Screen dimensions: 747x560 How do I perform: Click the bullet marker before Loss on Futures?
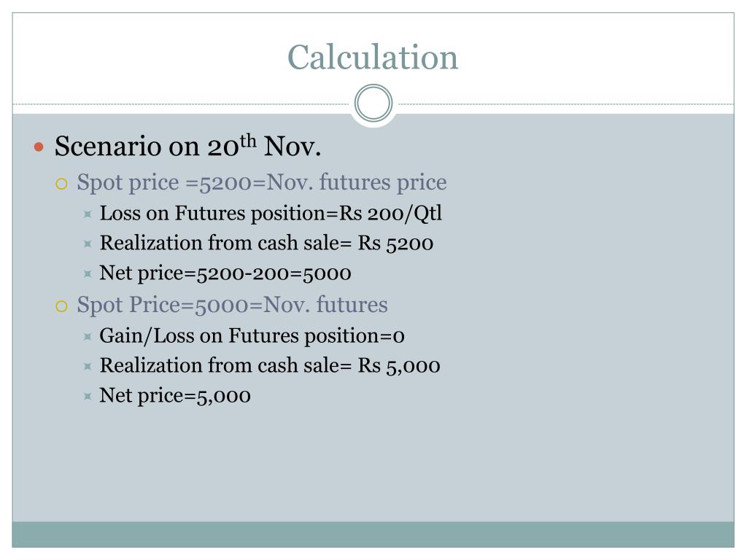tap(88, 214)
